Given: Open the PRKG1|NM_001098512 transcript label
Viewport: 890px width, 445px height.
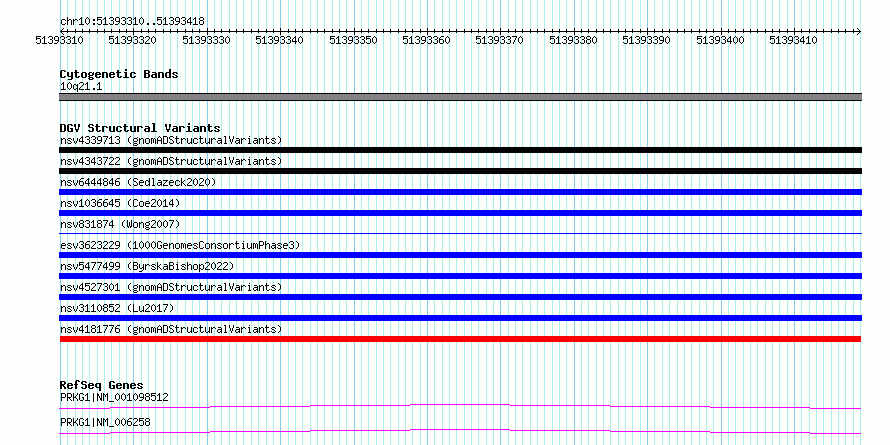Looking at the screenshot, I should [x=114, y=397].
